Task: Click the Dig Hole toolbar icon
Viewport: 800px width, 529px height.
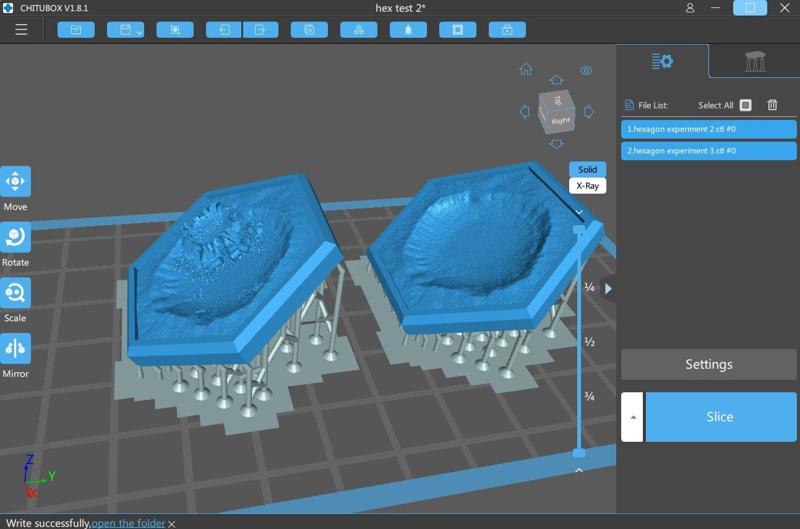Action: [458, 30]
